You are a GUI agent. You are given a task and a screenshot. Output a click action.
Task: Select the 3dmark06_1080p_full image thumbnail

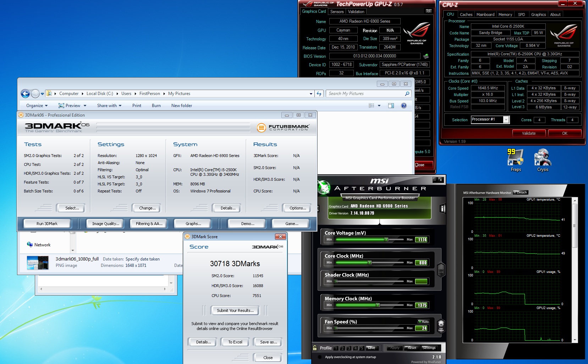click(38, 263)
